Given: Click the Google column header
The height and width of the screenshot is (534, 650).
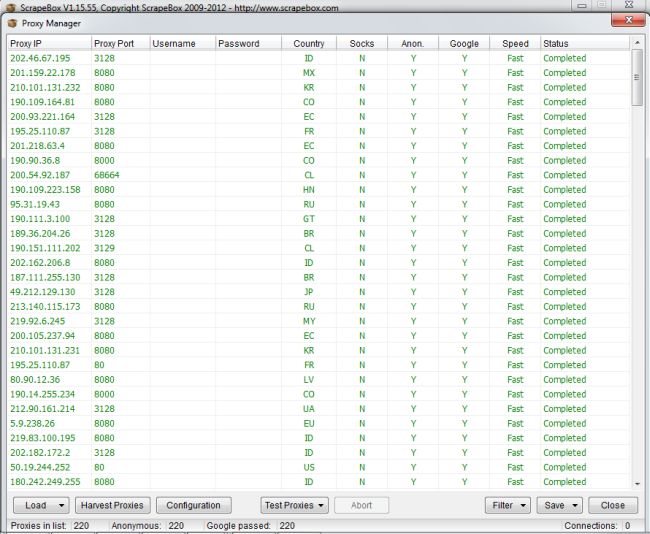Looking at the screenshot, I should coord(464,44).
